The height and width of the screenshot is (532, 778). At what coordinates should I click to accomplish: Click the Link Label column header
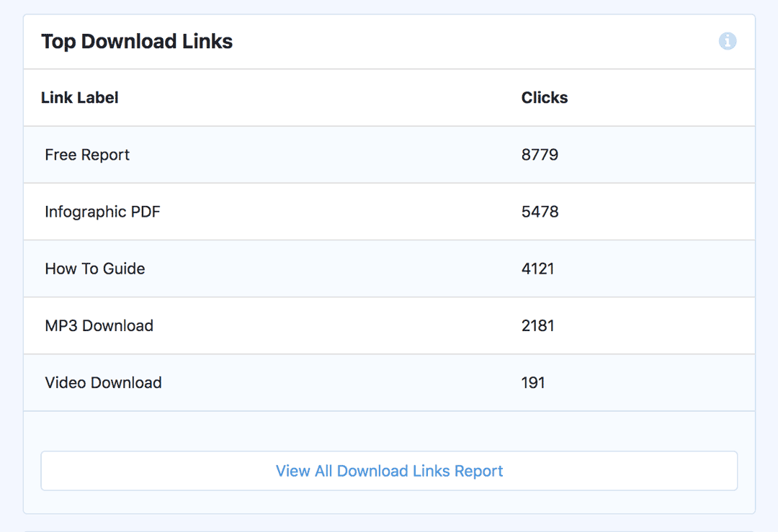[79, 97]
